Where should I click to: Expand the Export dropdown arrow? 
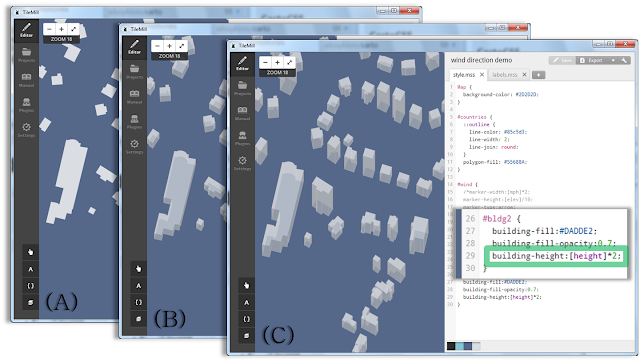613,60
